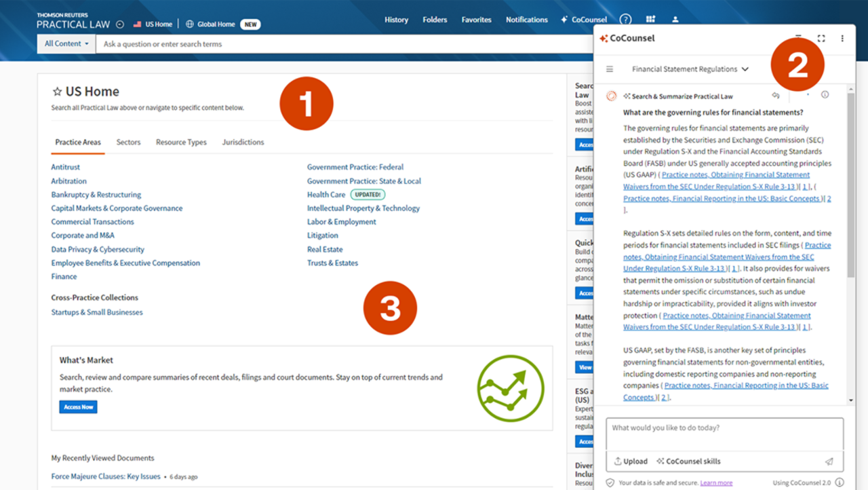Image resolution: width=868 pixels, height=490 pixels.
Task: Open Bankruptcy & Restructuring
Action: point(96,195)
